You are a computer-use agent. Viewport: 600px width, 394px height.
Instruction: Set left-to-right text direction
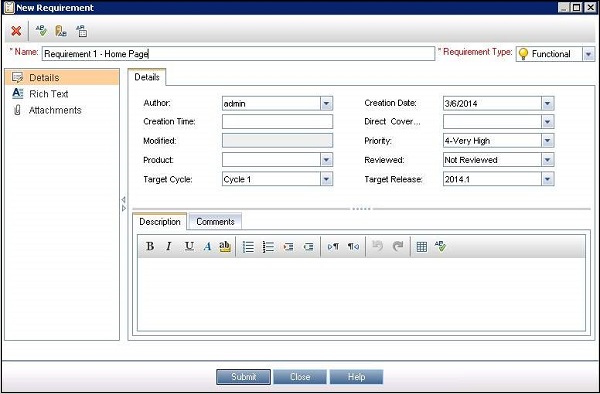click(333, 247)
